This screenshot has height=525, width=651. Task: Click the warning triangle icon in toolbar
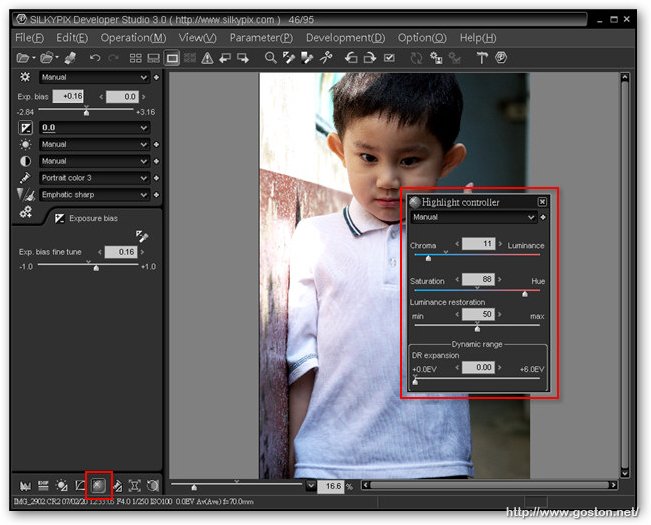208,58
